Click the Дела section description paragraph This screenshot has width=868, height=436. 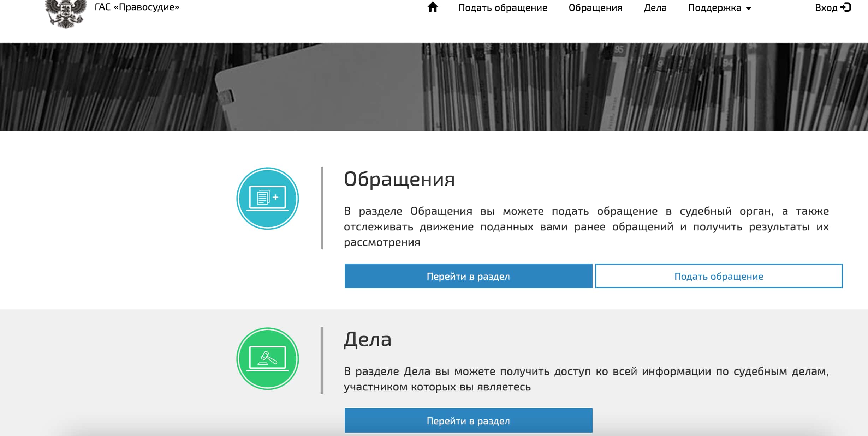click(x=586, y=379)
